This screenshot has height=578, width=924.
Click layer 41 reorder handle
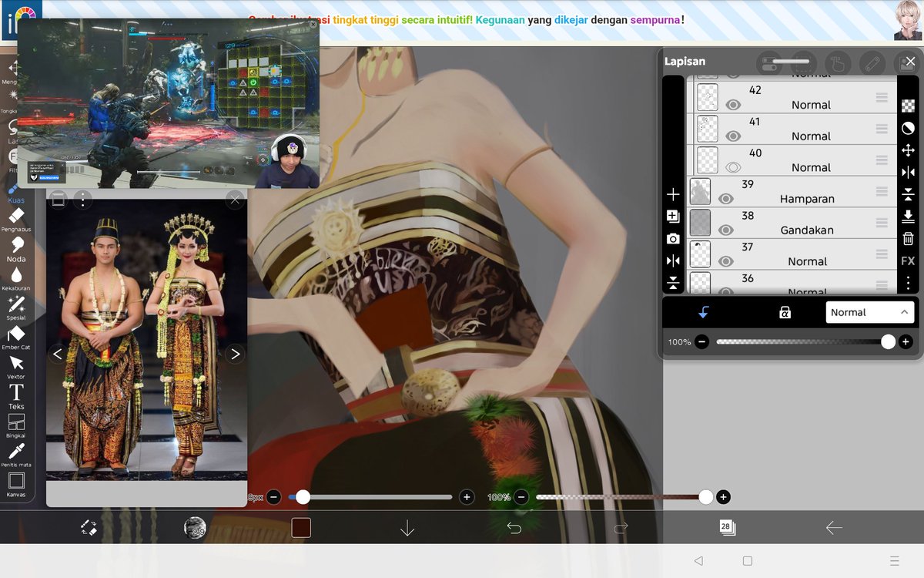click(882, 129)
